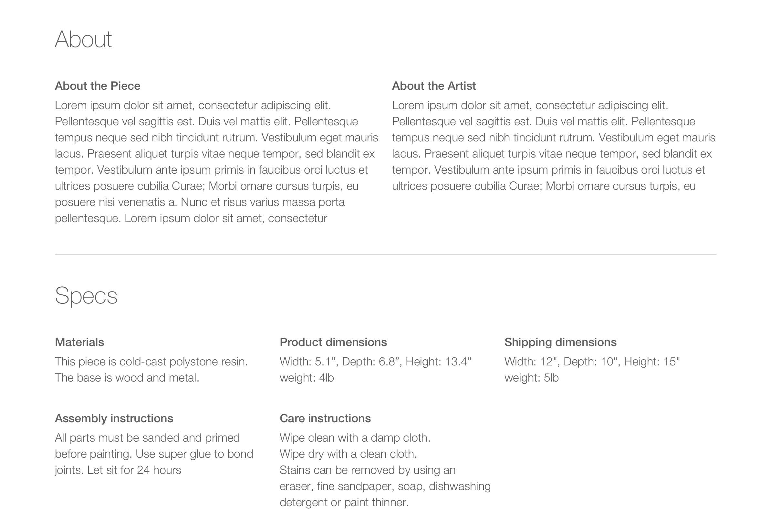The image size is (770, 532).
Task: Select the About the Piece subheading
Action: click(97, 86)
